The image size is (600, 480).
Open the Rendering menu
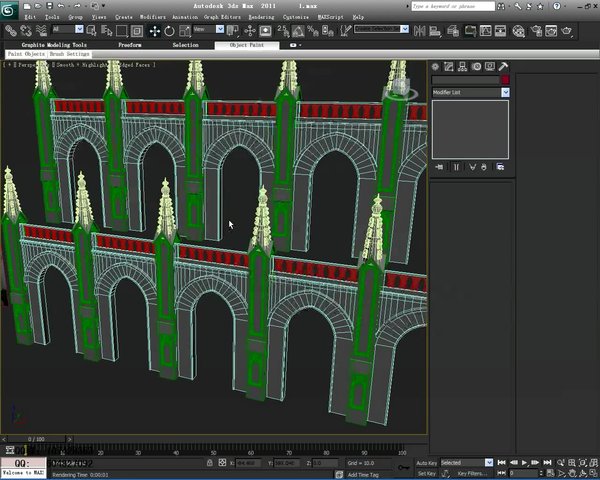click(x=261, y=17)
